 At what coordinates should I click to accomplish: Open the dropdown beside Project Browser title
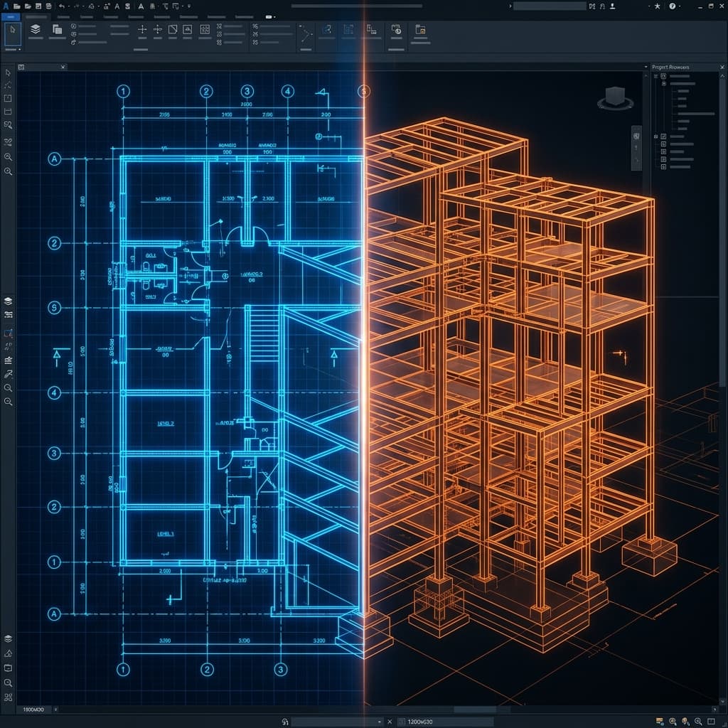(x=646, y=66)
